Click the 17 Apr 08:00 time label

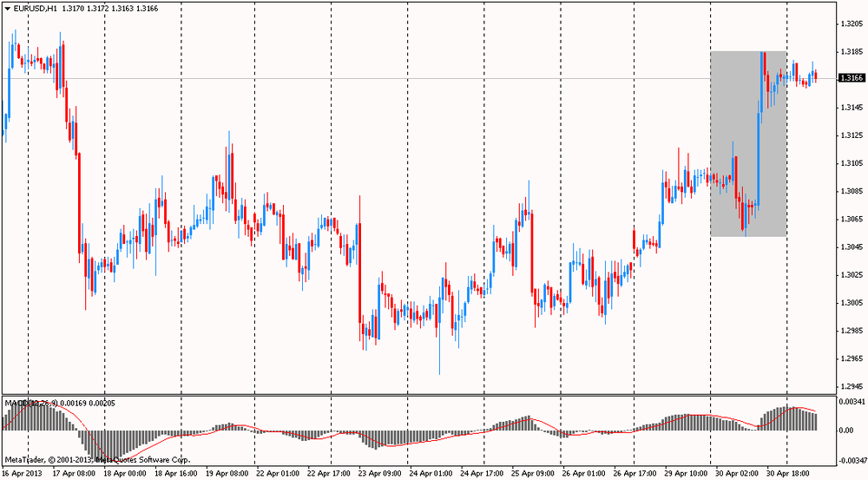[74, 474]
